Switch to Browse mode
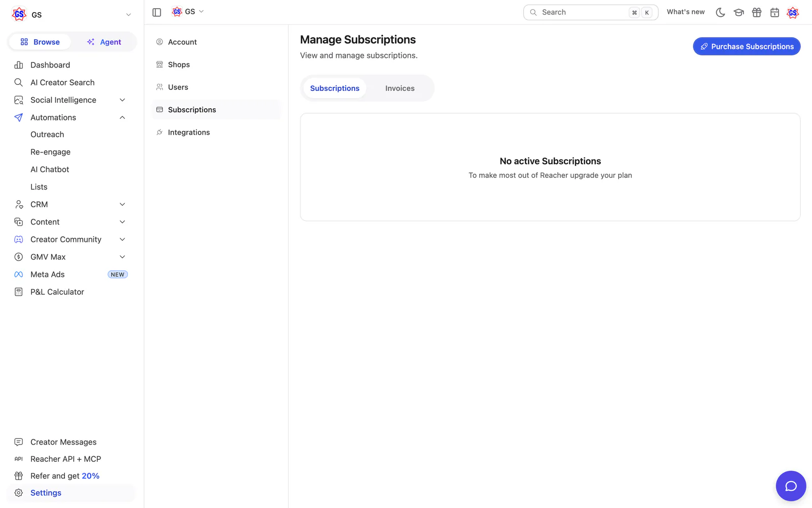Viewport: 812px width, 508px height. click(40, 42)
